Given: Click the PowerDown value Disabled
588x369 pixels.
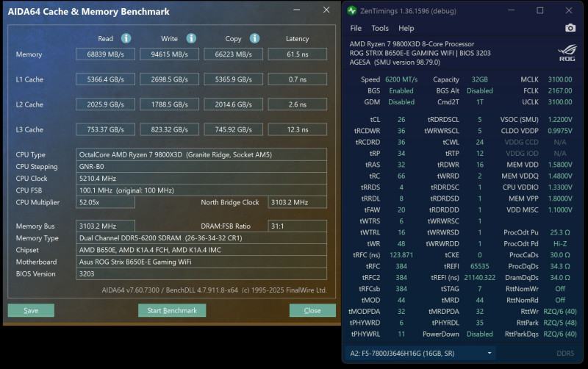Looking at the screenshot, I should [480, 334].
